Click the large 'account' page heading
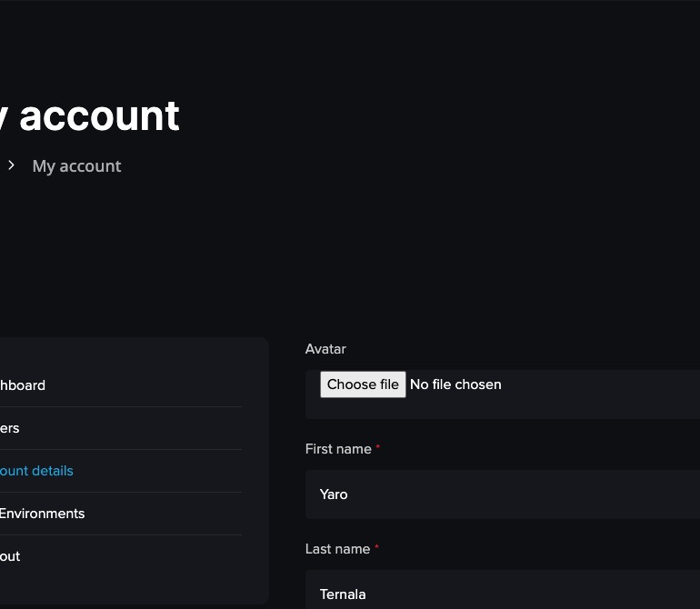 [x=99, y=116]
